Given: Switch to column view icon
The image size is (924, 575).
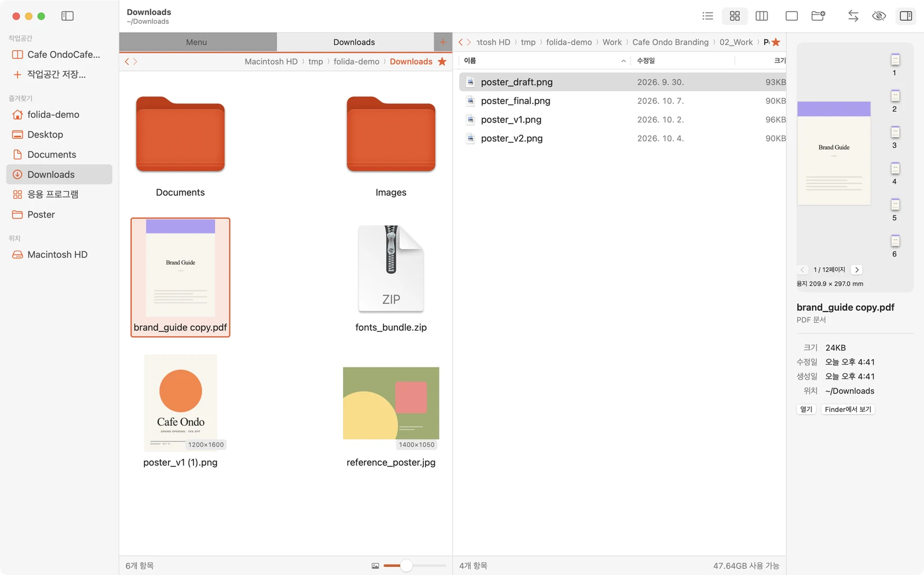Looking at the screenshot, I should [762, 16].
